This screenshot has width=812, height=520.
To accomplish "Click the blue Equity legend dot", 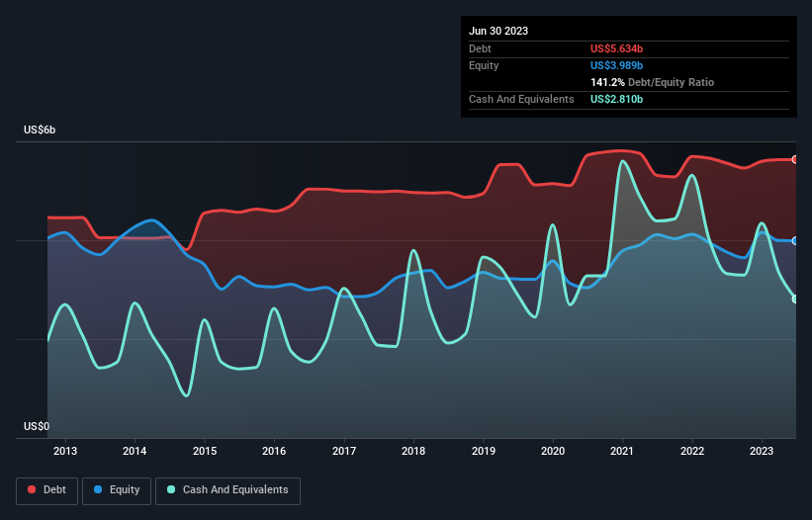I will click(x=98, y=489).
